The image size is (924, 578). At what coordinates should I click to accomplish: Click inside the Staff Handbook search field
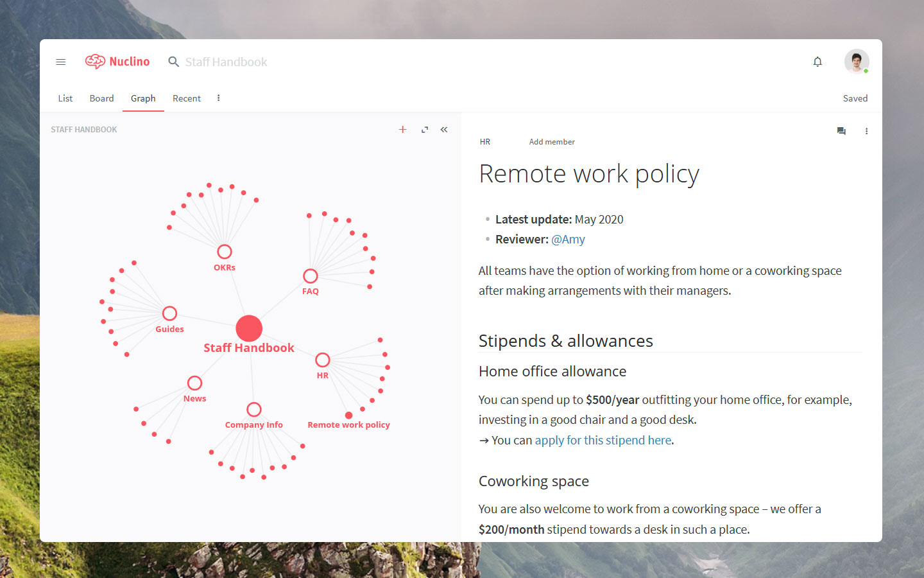pos(225,62)
